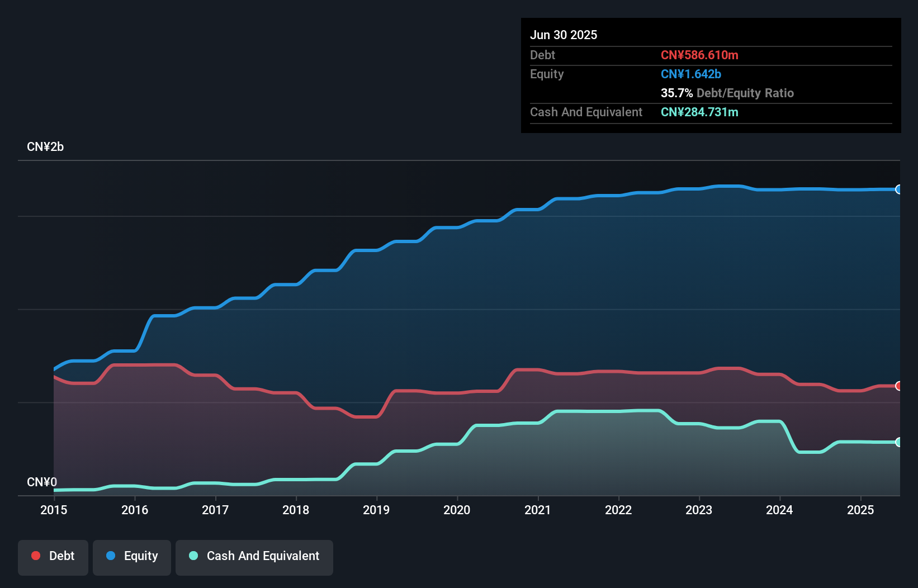Click the 35.7% Debt/Equity Ratio row

tap(727, 93)
